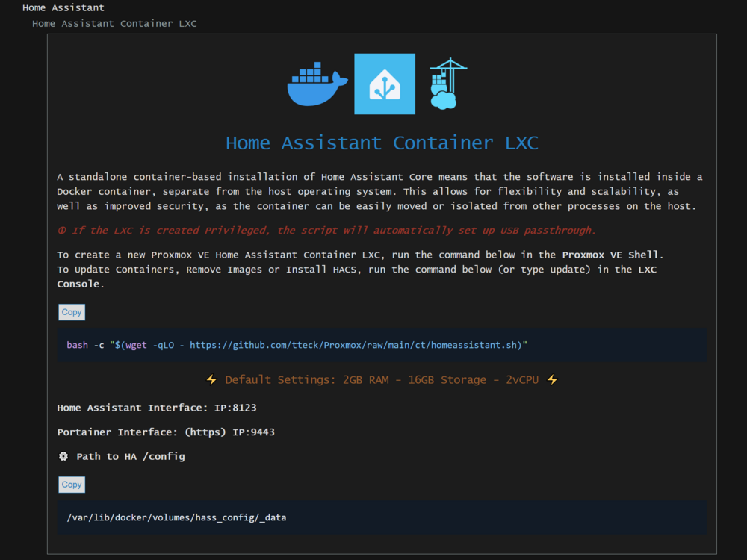
Task: Click the GitHub homeassistant.sh URL in the command
Action: pyautogui.click(x=356, y=345)
